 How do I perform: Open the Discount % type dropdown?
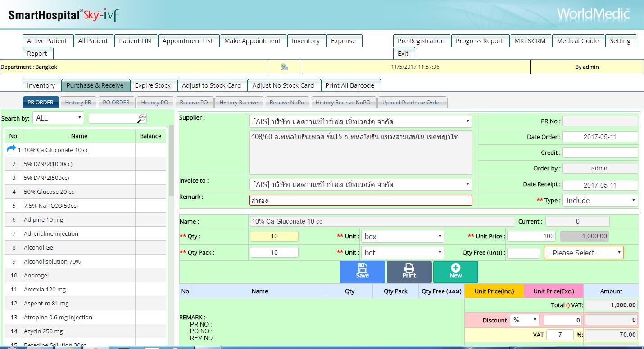click(525, 320)
